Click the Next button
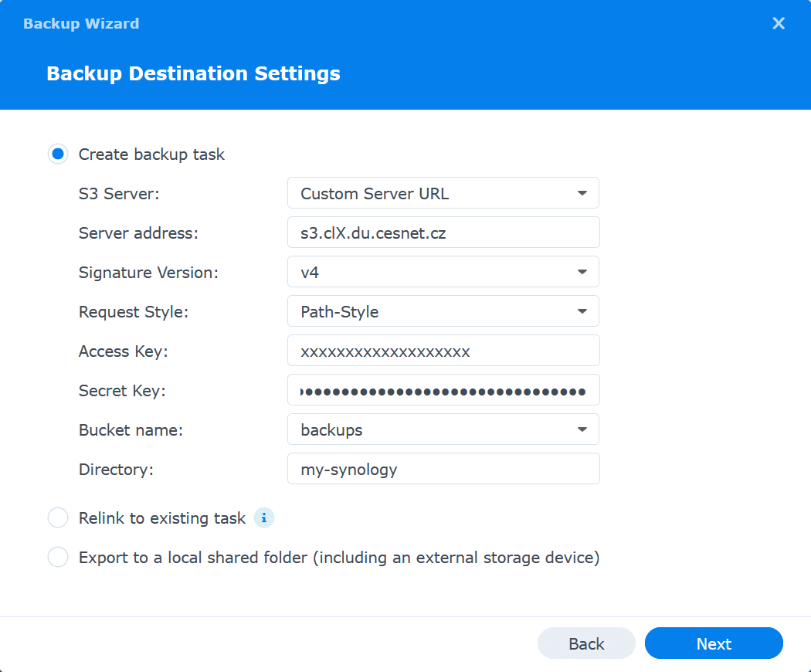Screen dimensions: 811x672 [713, 643]
